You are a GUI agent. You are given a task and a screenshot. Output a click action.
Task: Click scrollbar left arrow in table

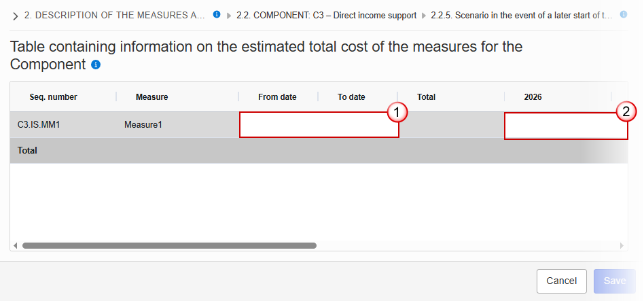tap(15, 245)
